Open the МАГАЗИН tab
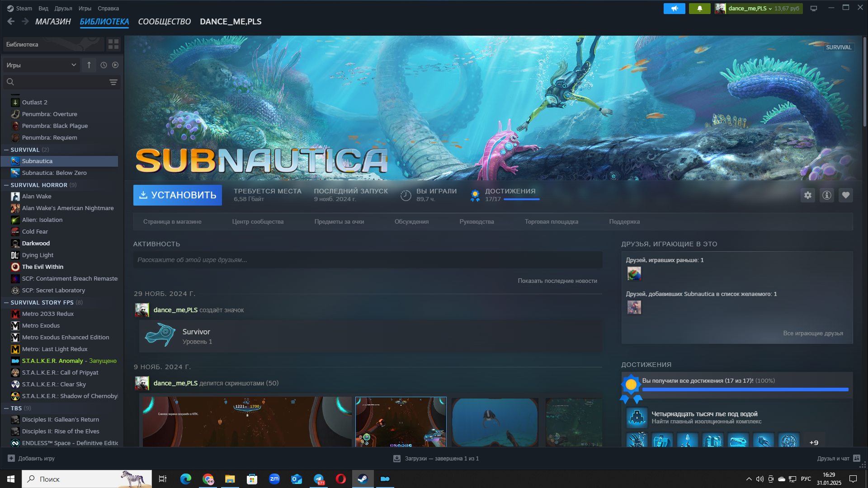Viewport: 868px width, 488px height. point(53,22)
